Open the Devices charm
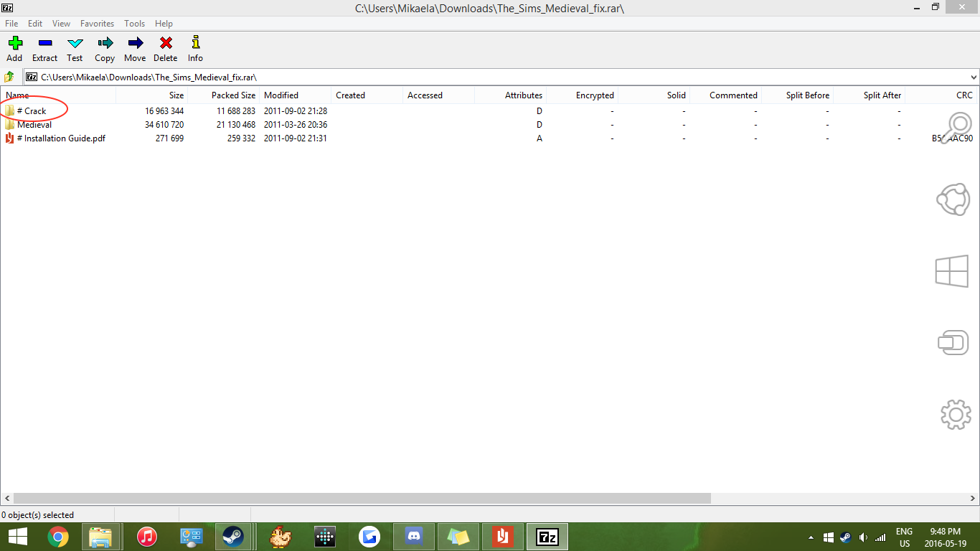The width and height of the screenshot is (980, 551). click(x=953, y=342)
